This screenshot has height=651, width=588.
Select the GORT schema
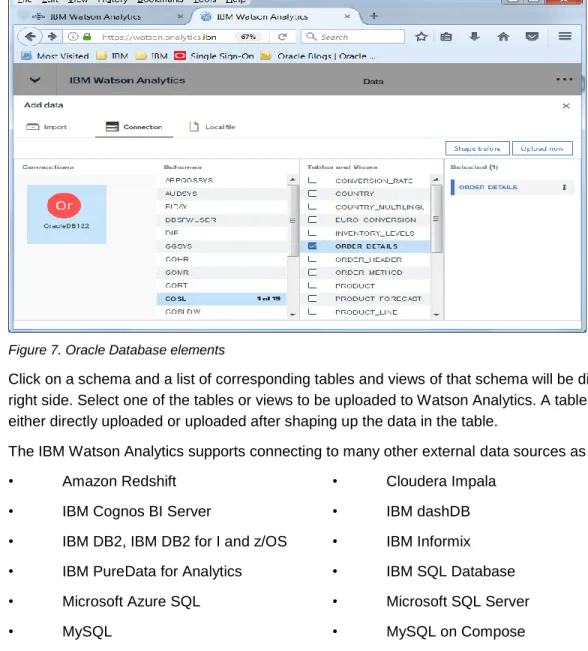point(222,286)
